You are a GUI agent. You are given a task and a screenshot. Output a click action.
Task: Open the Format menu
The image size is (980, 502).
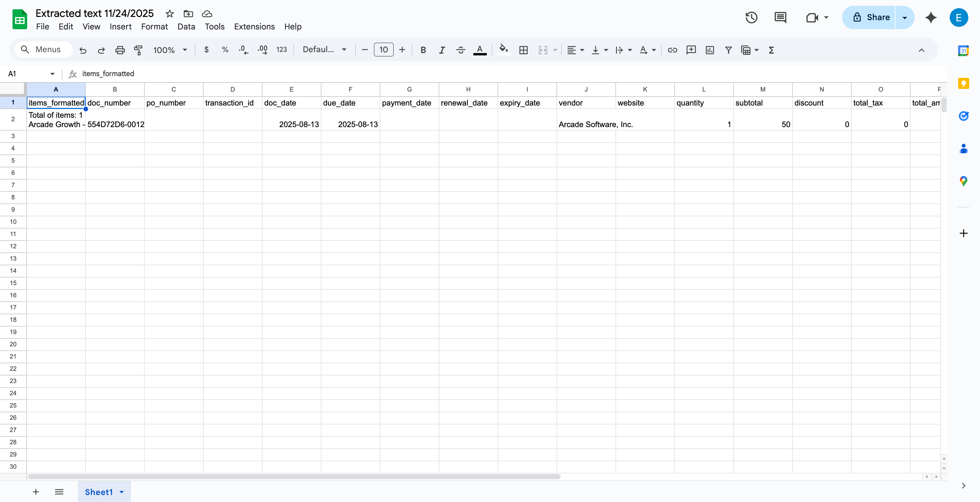pyautogui.click(x=154, y=27)
